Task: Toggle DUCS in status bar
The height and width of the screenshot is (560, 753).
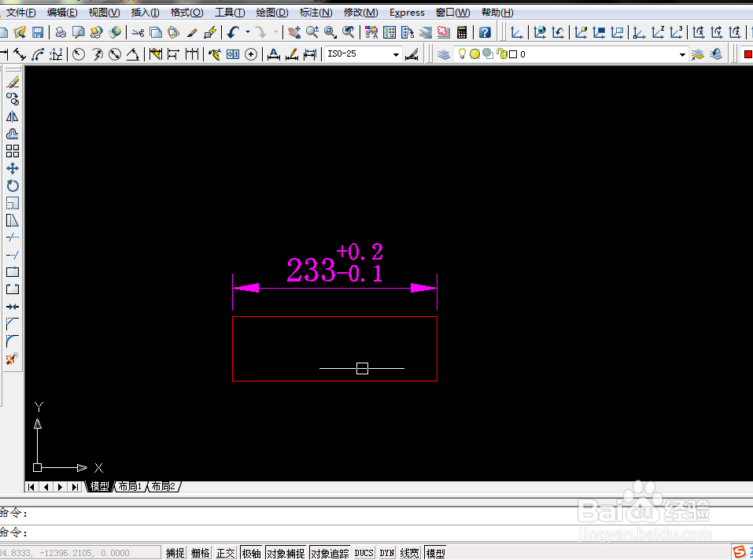Action: (364, 553)
